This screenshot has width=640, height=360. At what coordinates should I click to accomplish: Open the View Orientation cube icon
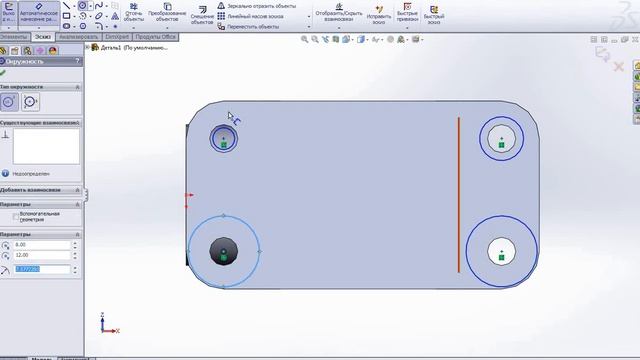pyautogui.click(x=346, y=39)
